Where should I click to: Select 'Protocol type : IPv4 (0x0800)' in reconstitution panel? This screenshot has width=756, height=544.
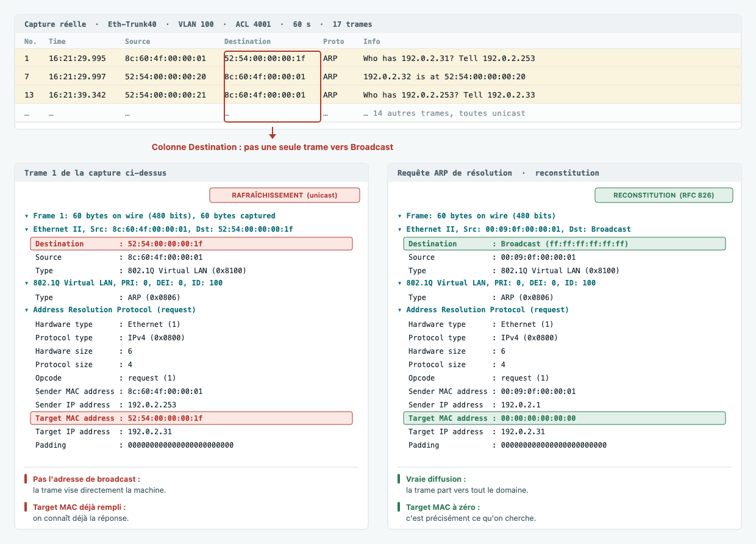(x=483, y=338)
